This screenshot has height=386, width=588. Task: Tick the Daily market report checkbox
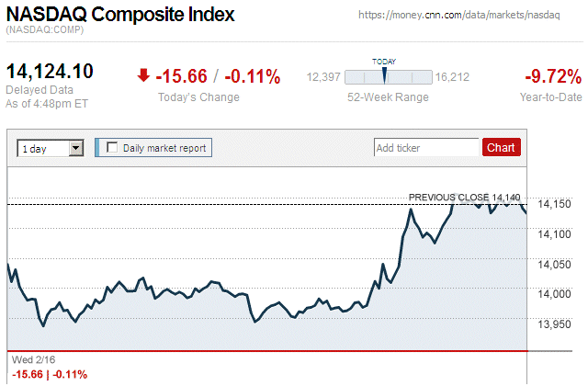coord(113,147)
